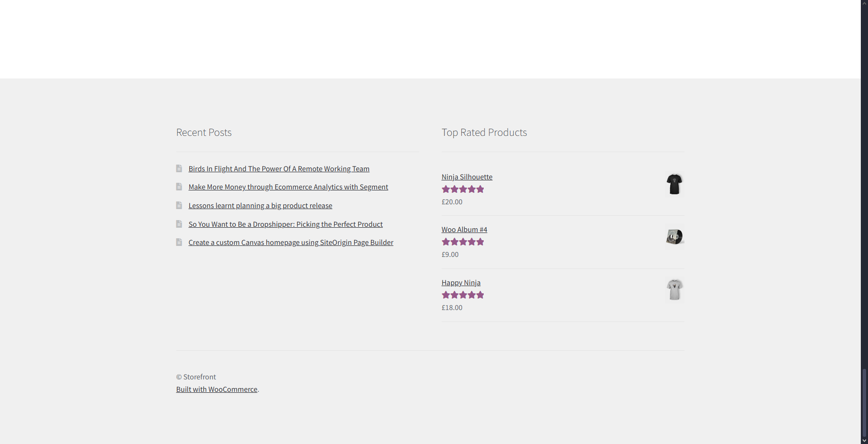Viewport: 868px width, 444px height.
Task: Click the star rating under Woo Album #4
Action: [462, 242]
